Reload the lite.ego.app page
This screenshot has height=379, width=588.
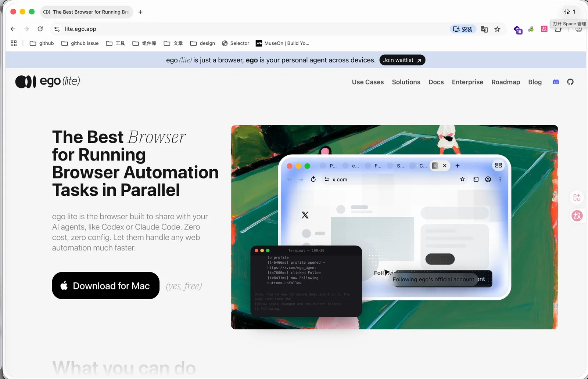[x=40, y=29]
